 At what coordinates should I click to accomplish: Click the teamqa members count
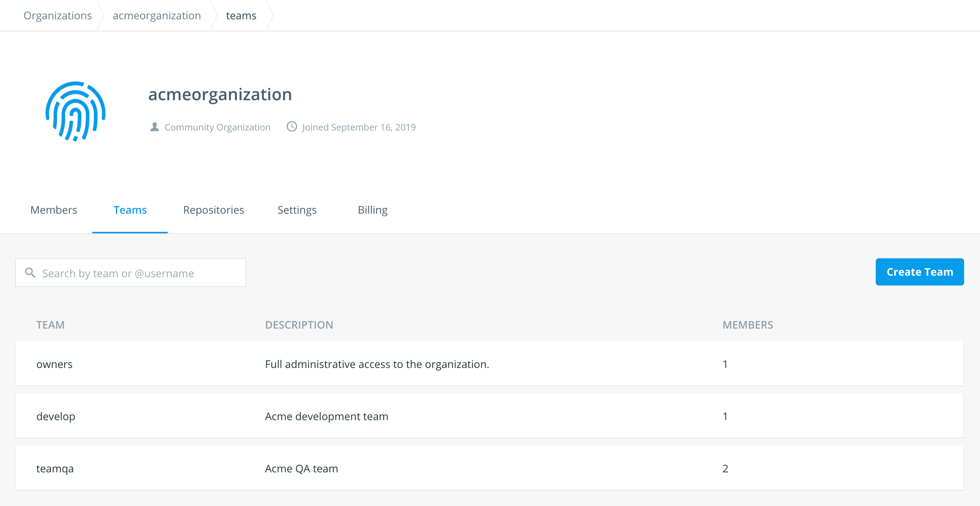(725, 468)
